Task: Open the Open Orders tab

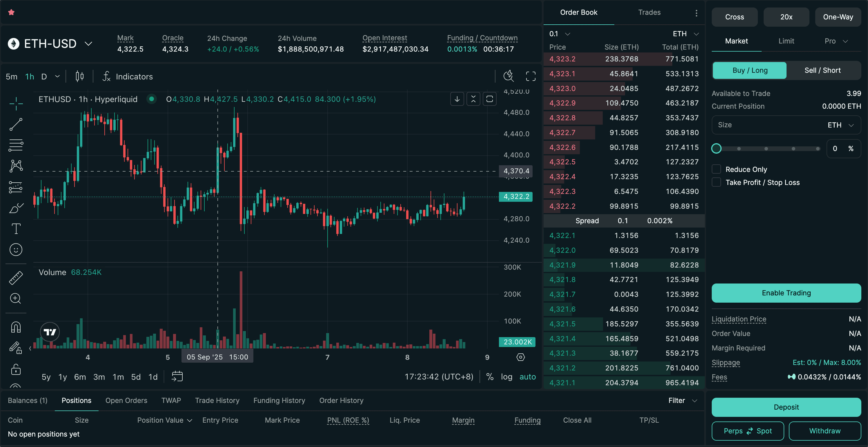Action: tap(126, 401)
